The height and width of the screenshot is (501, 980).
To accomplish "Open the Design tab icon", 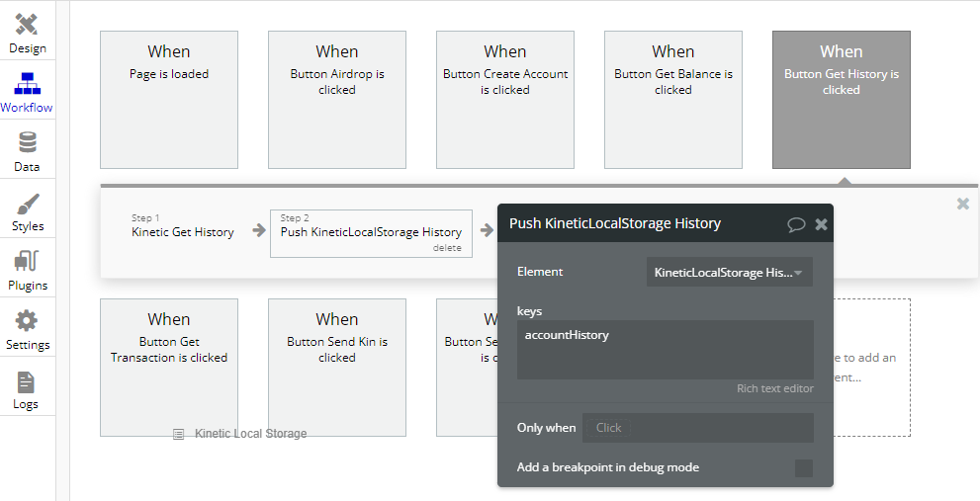I will tap(27, 25).
